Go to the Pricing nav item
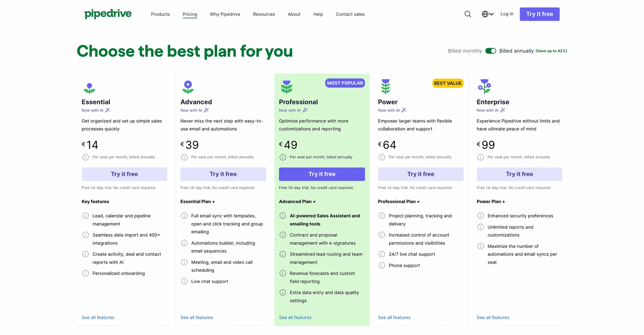 pyautogui.click(x=190, y=14)
